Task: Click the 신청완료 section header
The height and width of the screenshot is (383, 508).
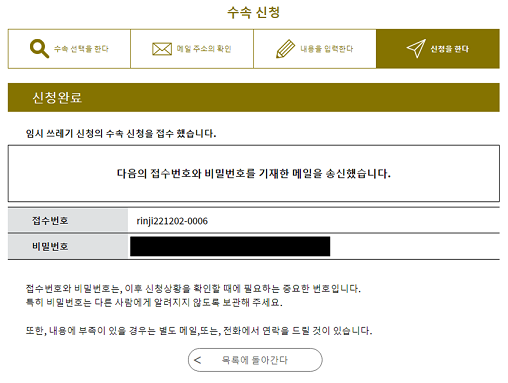Action: (x=254, y=97)
